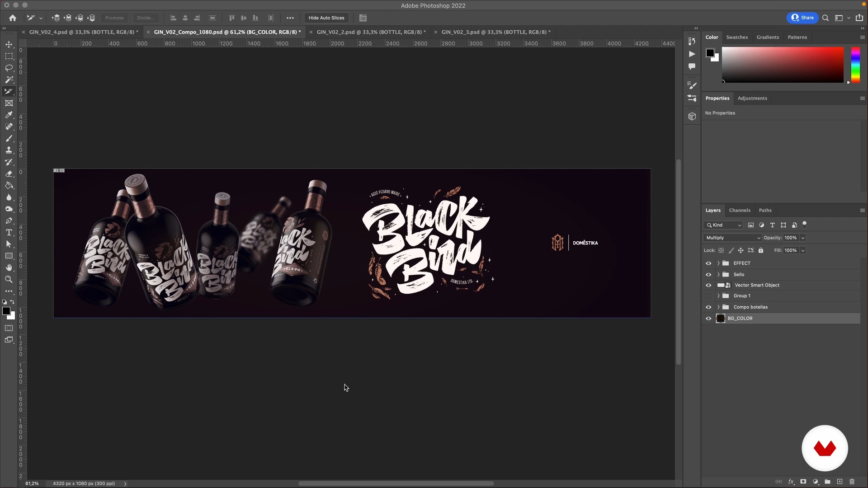Click the rainbow hue slider strip
Screen dimensions: 868x488
[855, 65]
